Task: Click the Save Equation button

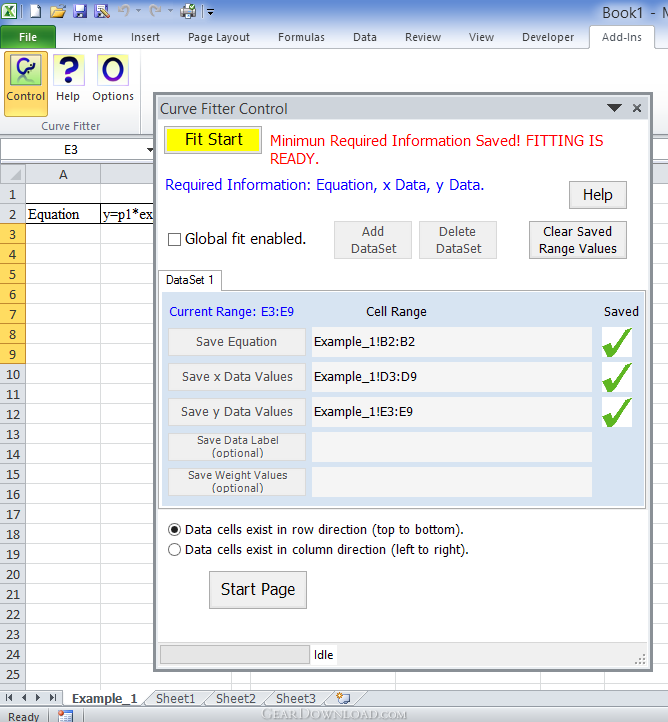Action: pos(237,342)
